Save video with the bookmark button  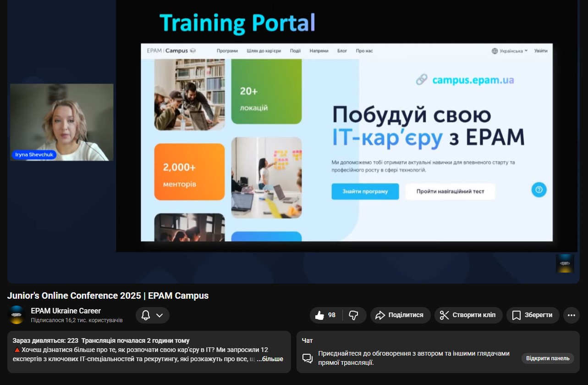tap(533, 315)
